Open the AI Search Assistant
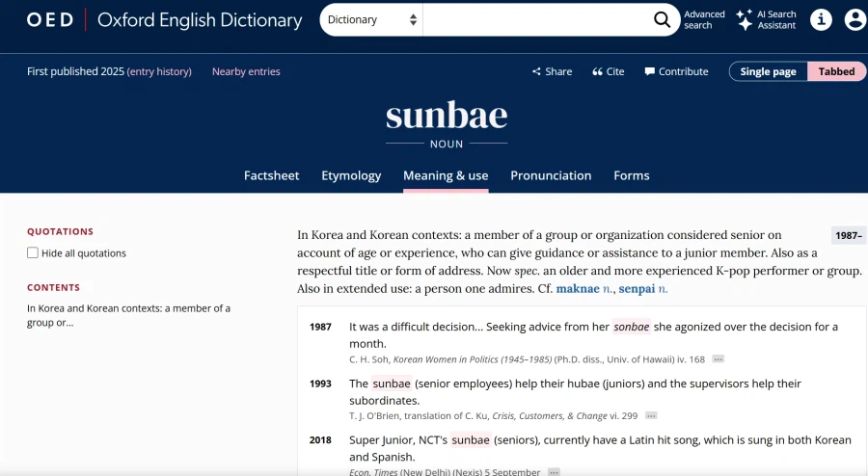This screenshot has width=868, height=476. click(767, 19)
